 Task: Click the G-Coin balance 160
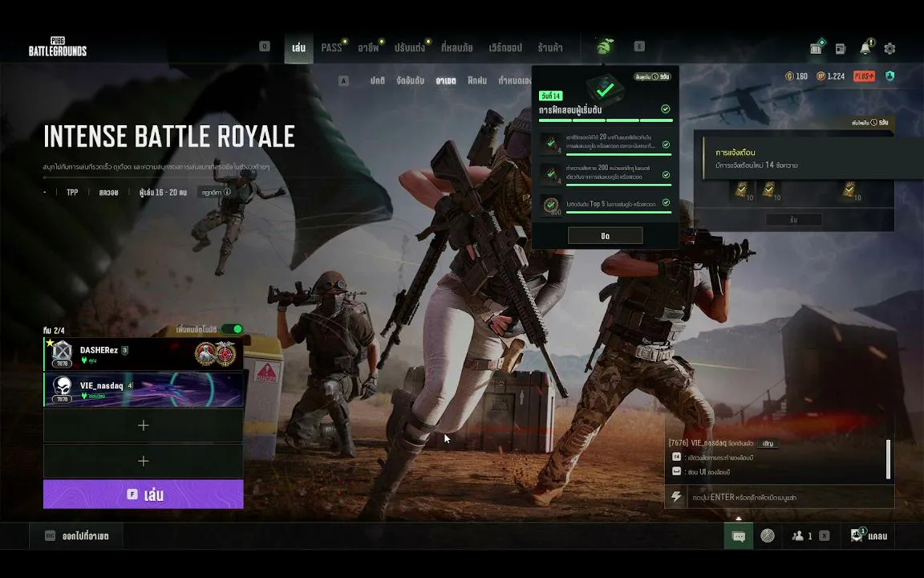pyautogui.click(x=796, y=76)
